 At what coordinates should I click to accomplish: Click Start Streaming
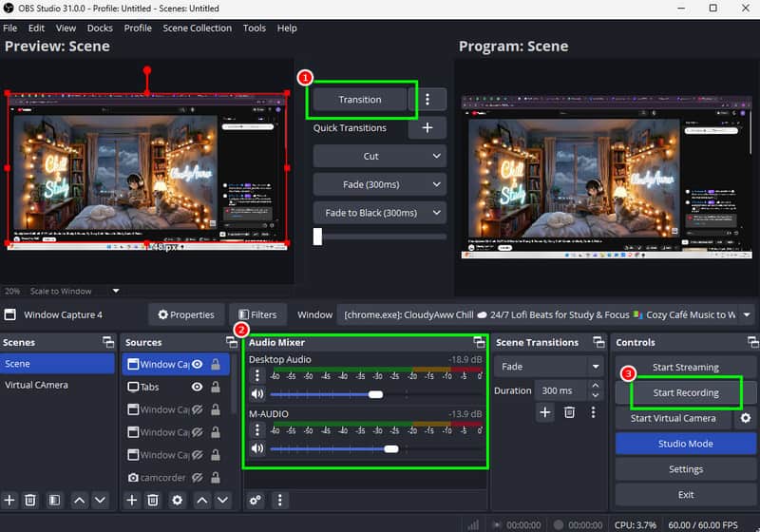click(685, 368)
